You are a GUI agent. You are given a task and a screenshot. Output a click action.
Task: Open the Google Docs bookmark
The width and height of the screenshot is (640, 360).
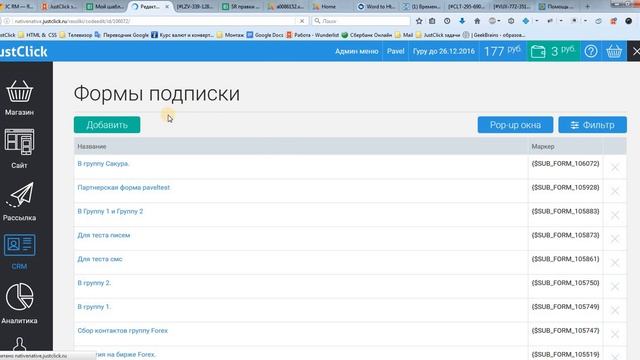coord(265,35)
